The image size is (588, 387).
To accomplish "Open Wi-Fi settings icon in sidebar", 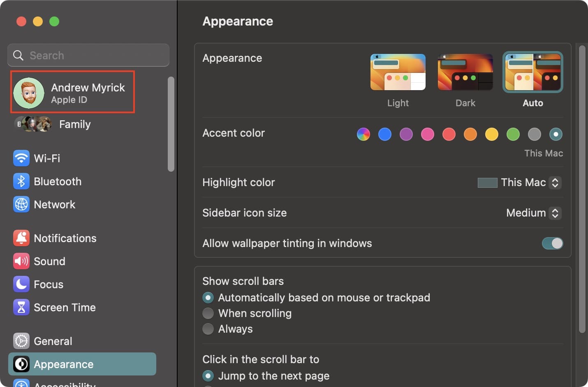I will 21,158.
